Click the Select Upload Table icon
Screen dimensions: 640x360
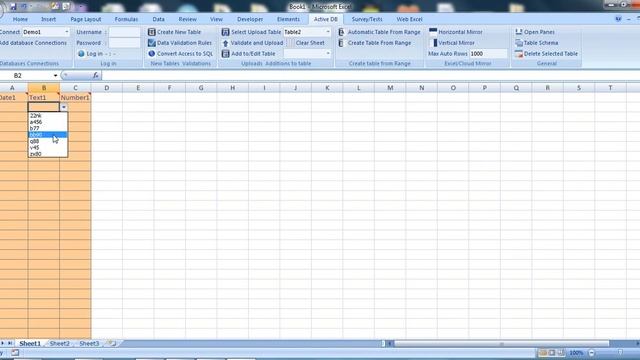click(225, 32)
